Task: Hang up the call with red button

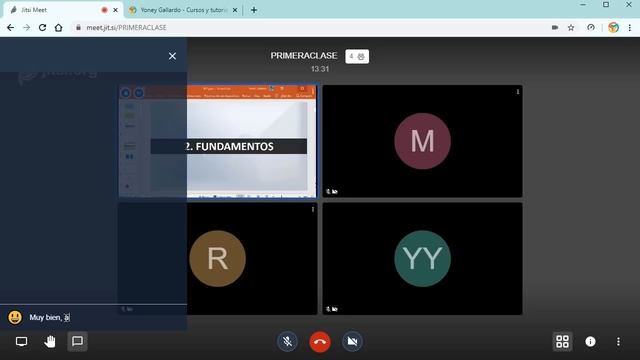Action: pos(320,342)
